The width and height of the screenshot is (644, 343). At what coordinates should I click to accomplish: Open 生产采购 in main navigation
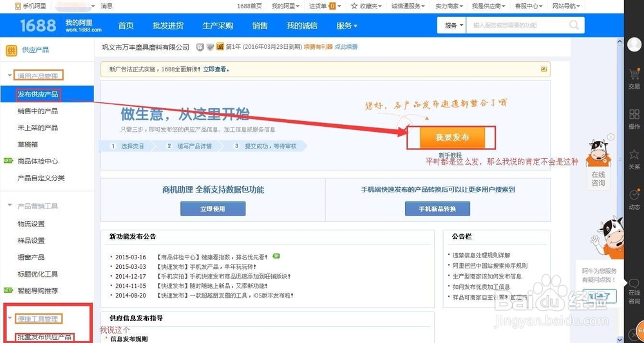(x=218, y=26)
